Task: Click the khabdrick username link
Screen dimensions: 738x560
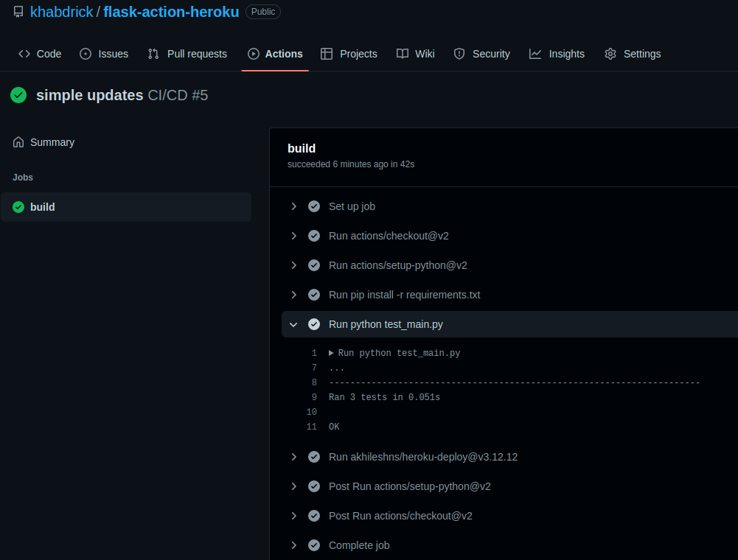Action: pos(62,12)
